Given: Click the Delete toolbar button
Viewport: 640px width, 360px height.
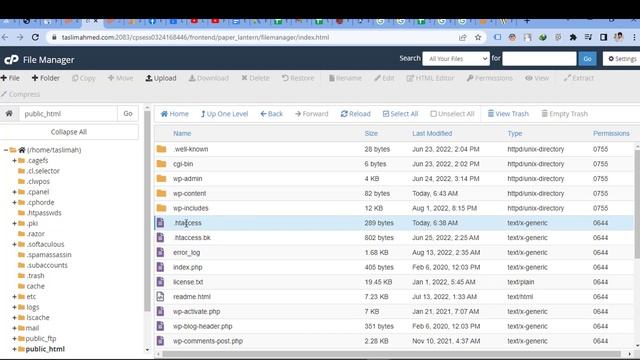Looking at the screenshot, I should pyautogui.click(x=256, y=78).
